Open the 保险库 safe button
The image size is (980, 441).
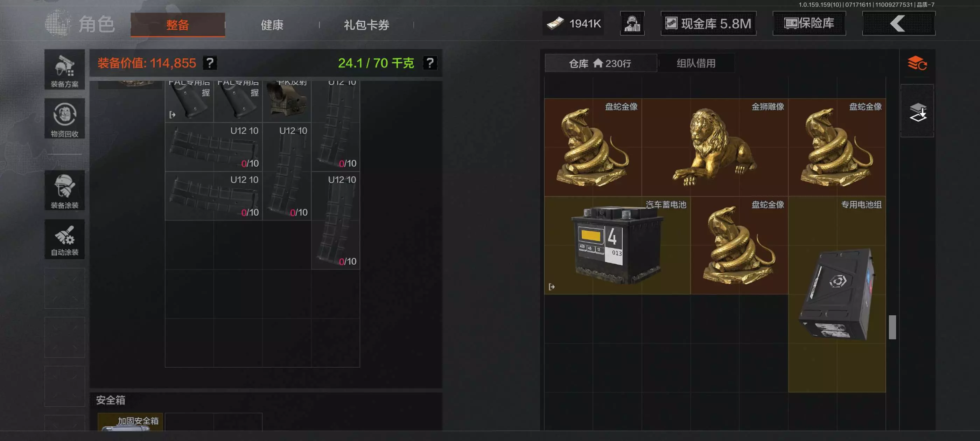click(809, 23)
